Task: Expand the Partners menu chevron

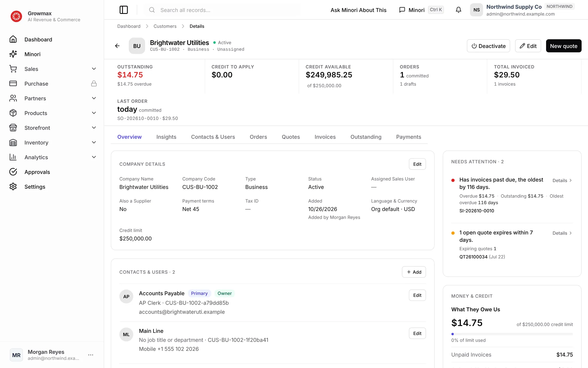Action: (x=94, y=98)
